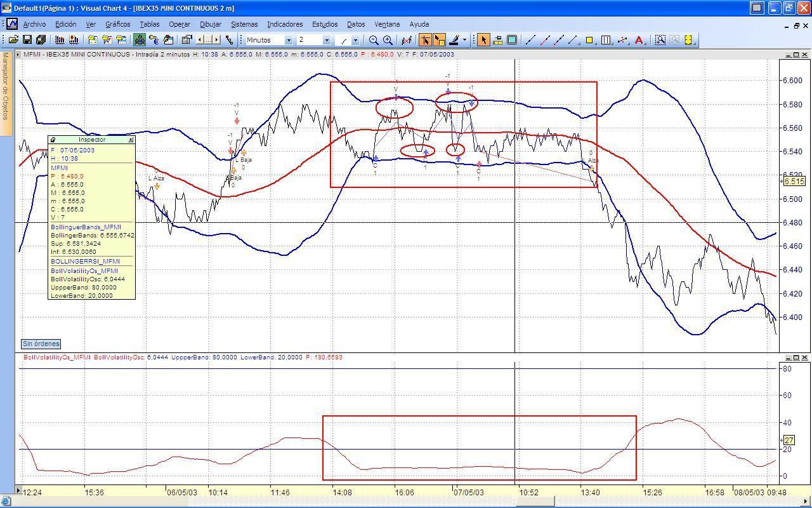Select the red diagonal line drawing tool
This screenshot has height=508, width=812.
pos(544,40)
